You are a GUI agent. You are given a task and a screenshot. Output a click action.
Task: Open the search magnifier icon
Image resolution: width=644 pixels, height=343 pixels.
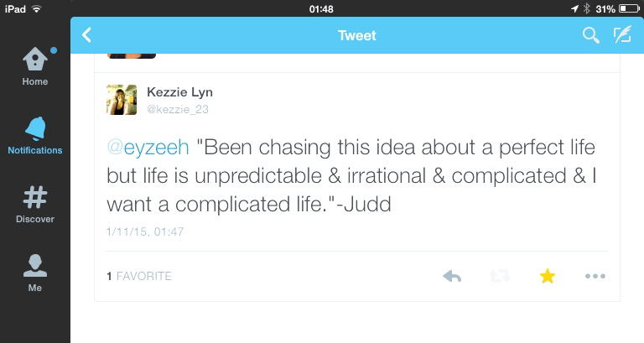591,35
